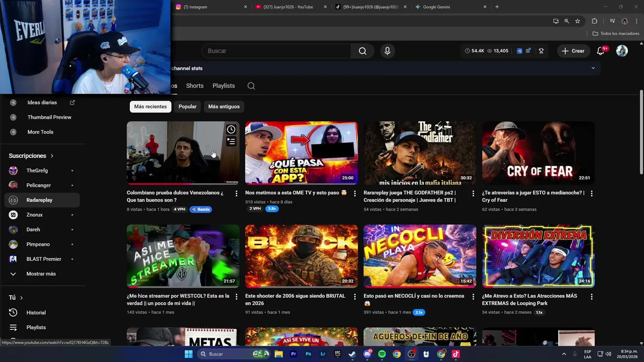This screenshot has width=644, height=362.
Task: Click the YouTube Buscar search field
Action: [276, 51]
